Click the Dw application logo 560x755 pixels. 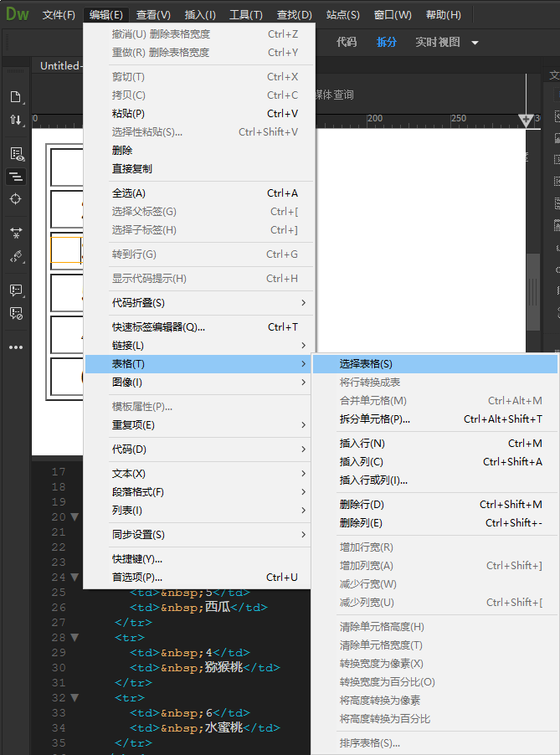point(18,14)
